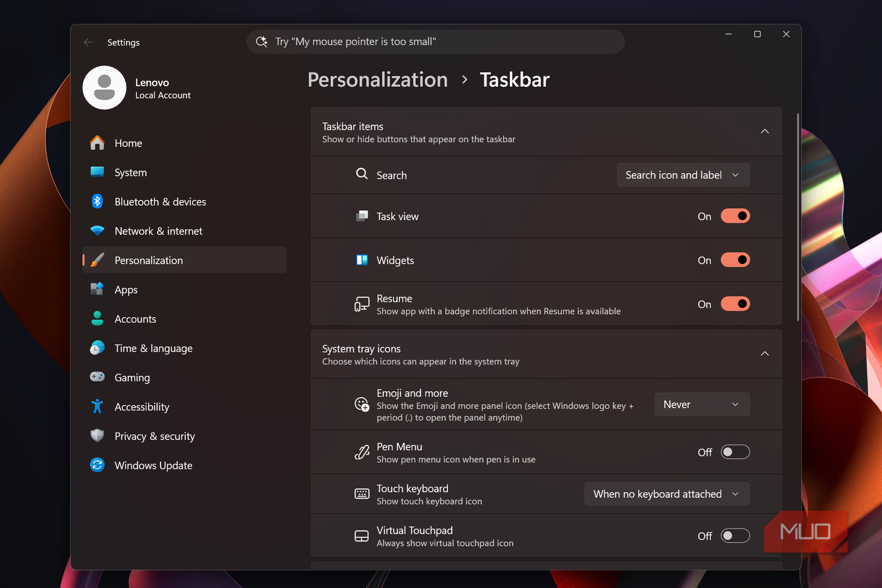The image size is (882, 588).
Task: Click the Taskbar breadcrumb title
Action: 515,80
